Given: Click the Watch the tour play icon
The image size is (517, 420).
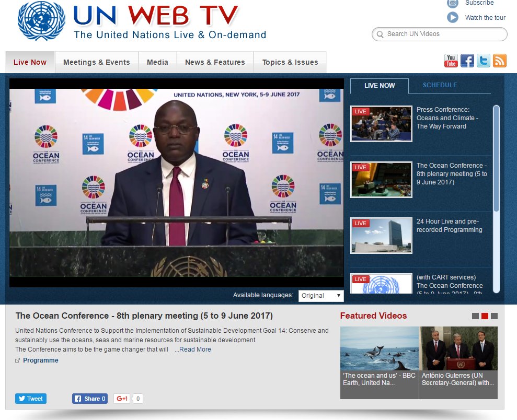Looking at the screenshot, I should (452, 17).
